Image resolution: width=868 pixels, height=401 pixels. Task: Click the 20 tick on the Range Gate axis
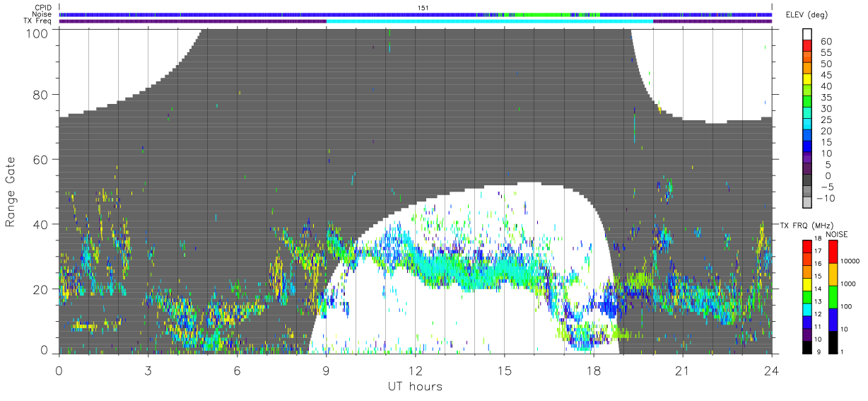coord(41,289)
